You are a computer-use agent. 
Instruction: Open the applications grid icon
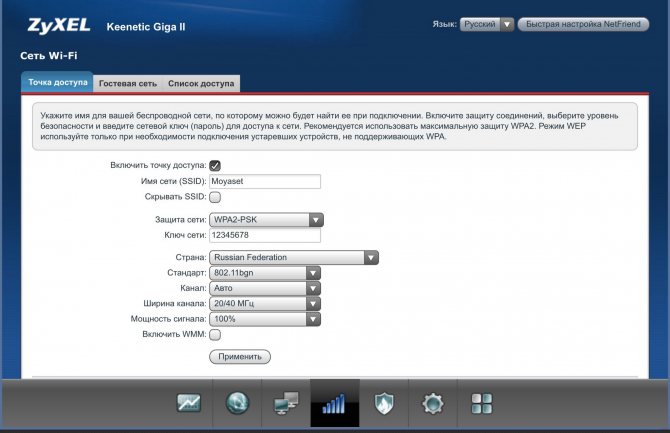tap(482, 403)
